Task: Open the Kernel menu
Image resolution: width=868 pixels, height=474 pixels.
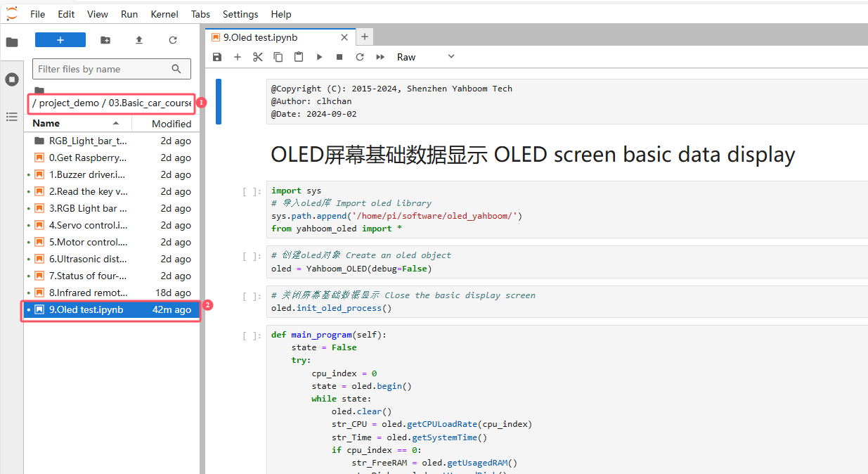Action: point(164,14)
